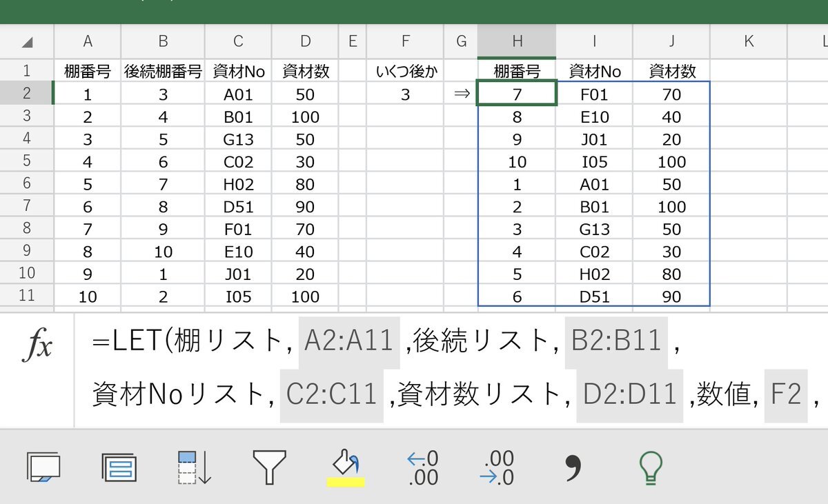Click cell D1 '資材数'
The height and width of the screenshot is (504, 828).
tap(305, 70)
